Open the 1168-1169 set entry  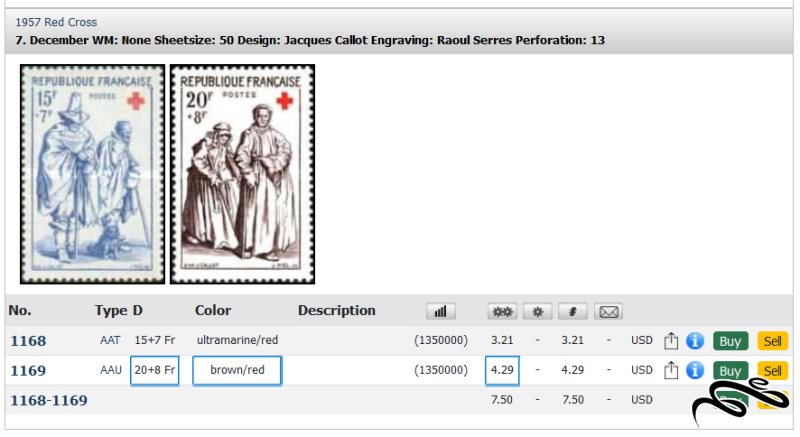point(49,400)
